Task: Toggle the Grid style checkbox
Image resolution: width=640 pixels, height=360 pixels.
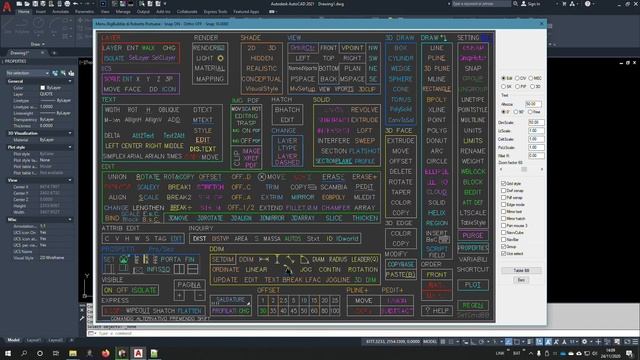Action: click(504, 184)
